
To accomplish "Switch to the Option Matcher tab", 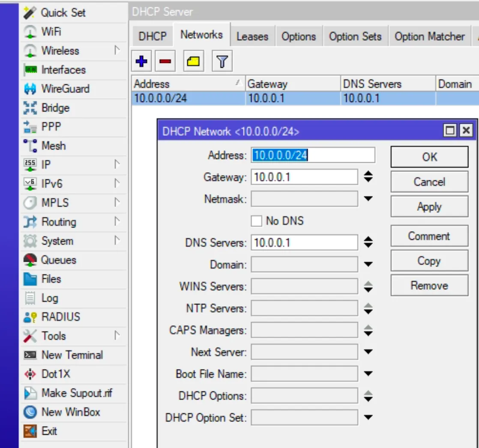I will click(x=429, y=36).
